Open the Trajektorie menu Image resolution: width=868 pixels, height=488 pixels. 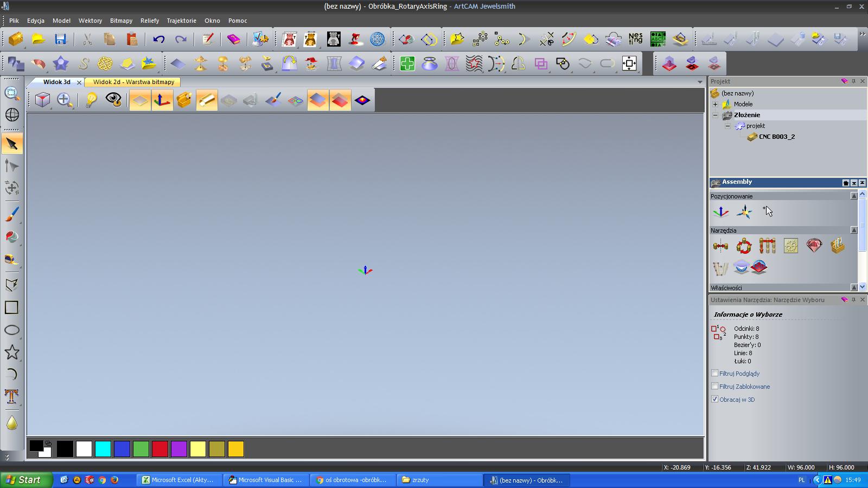pyautogui.click(x=182, y=21)
